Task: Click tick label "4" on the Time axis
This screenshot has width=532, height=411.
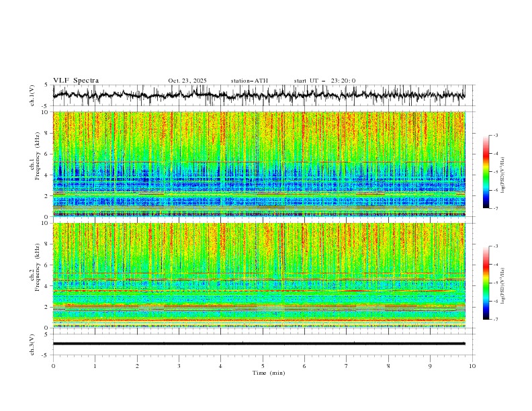Action: pyautogui.click(x=220, y=366)
